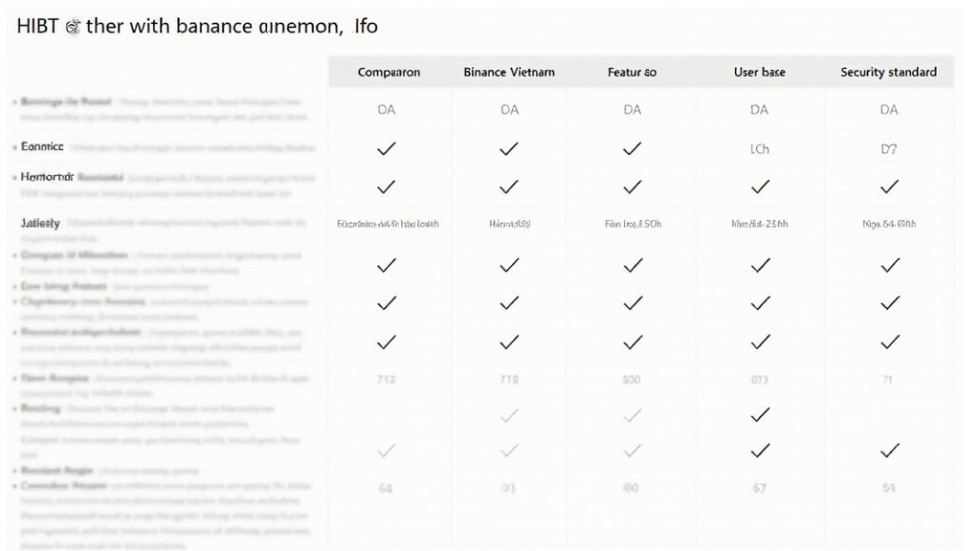
Task: Click Hemortur row checkmark under Comparon column
Action: point(387,186)
